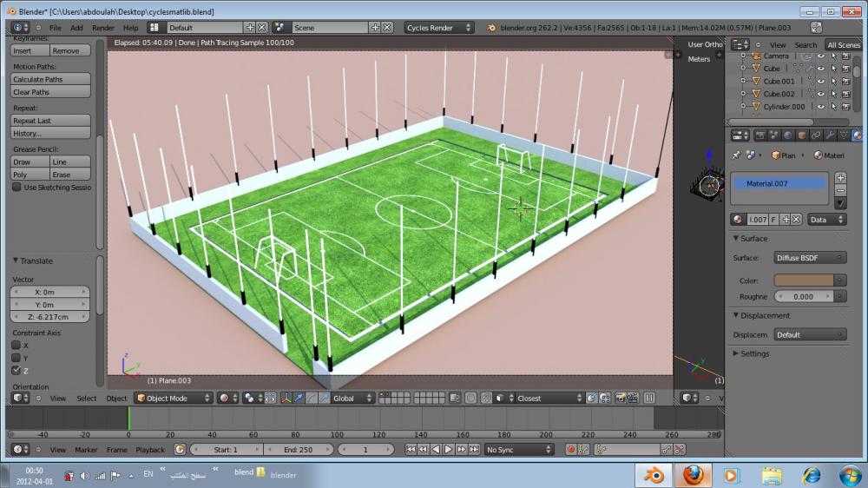
Task: Jump to the last frame in timeline
Action: click(x=474, y=449)
